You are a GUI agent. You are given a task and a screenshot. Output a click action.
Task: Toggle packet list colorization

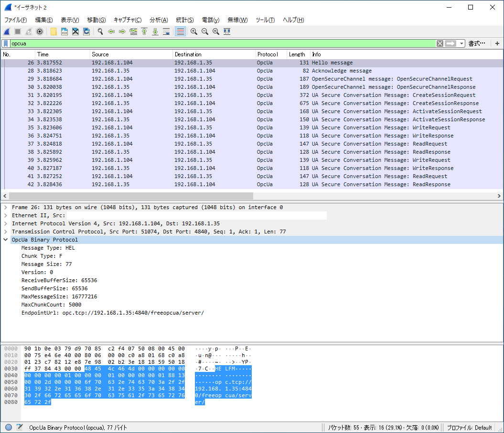(x=180, y=32)
